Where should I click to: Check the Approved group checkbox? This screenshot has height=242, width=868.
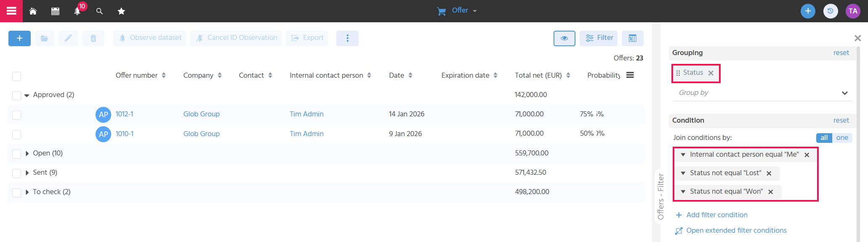(x=17, y=95)
